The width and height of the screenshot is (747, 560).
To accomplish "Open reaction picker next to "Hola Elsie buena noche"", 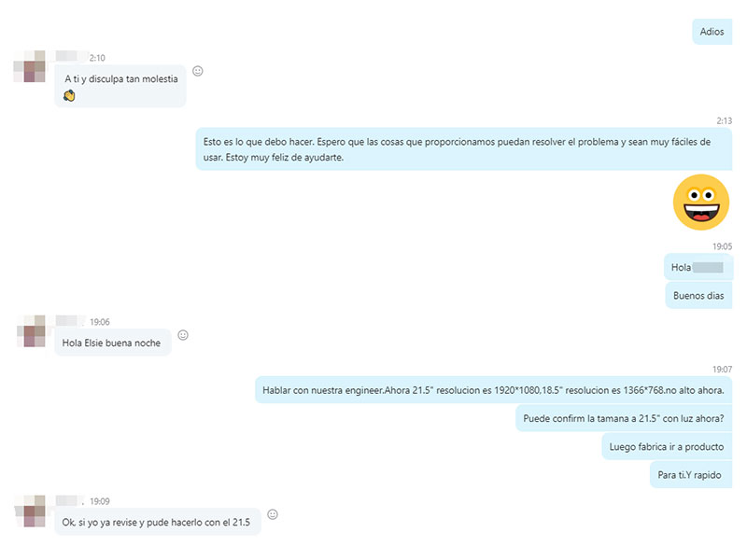I will pos(183,335).
